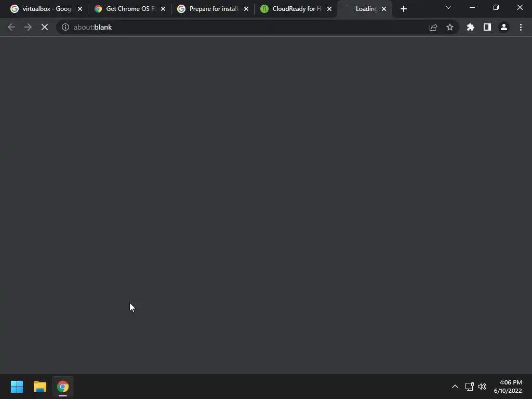This screenshot has width=532, height=399.
Task: Open the Windows Start menu
Action: coord(17,387)
